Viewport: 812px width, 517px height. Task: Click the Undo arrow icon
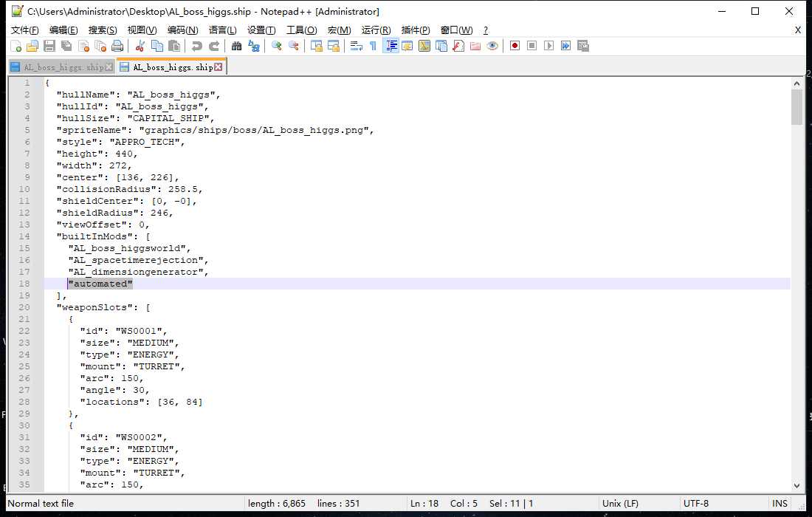[x=196, y=46]
